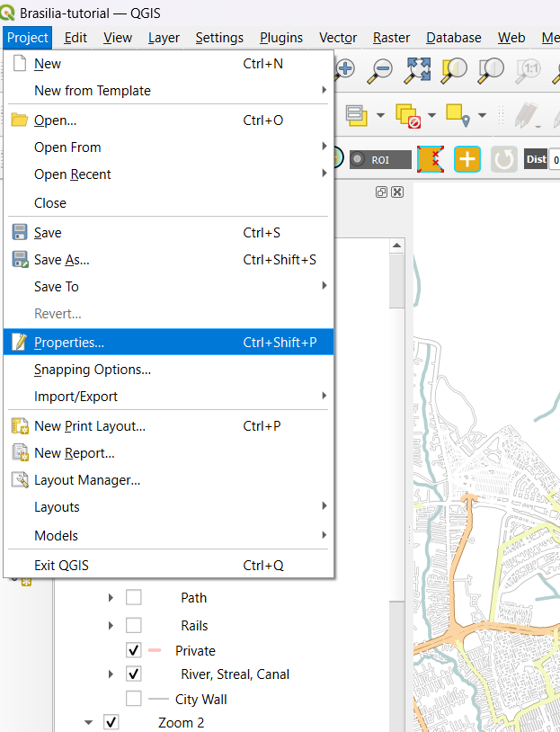Image resolution: width=560 pixels, height=732 pixels.
Task: Select Properties... in Project menu
Action: click(x=168, y=342)
